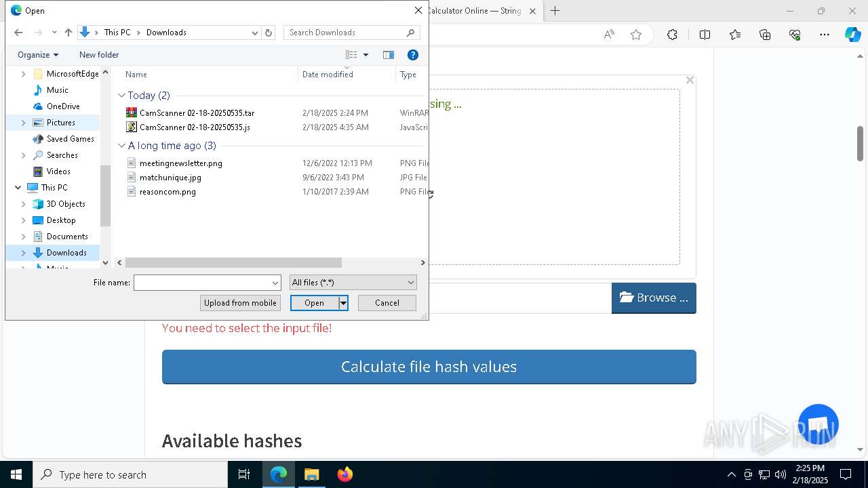This screenshot has height=488, width=868.
Task: Click the horizontal scrollbar in file list
Action: pyautogui.click(x=233, y=262)
